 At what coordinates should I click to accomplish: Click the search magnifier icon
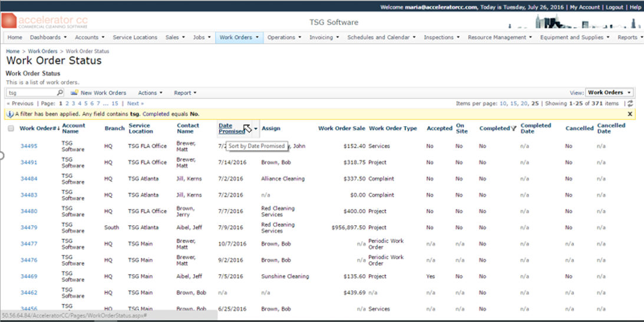tap(60, 93)
